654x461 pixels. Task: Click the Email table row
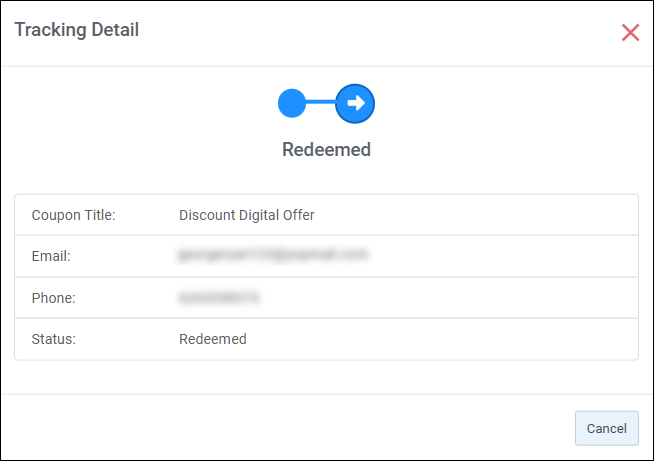point(326,256)
